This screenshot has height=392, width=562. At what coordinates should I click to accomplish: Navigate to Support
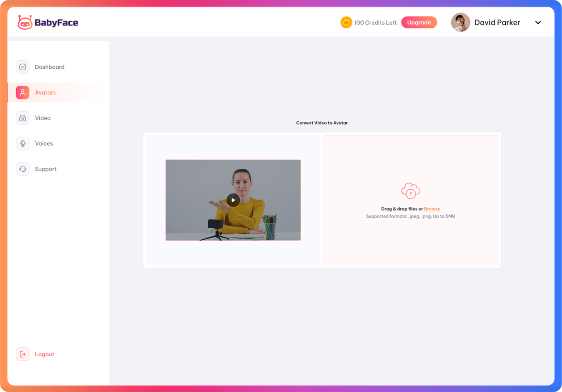46,169
